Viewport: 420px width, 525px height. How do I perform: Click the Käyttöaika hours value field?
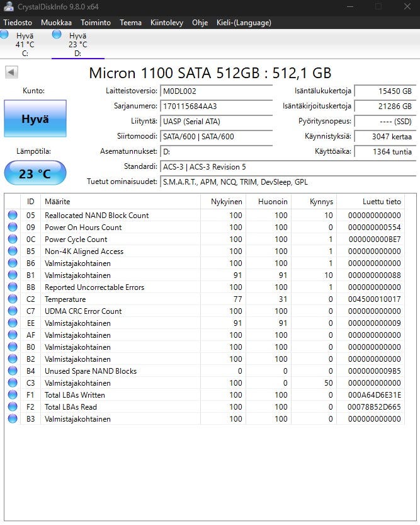384,151
